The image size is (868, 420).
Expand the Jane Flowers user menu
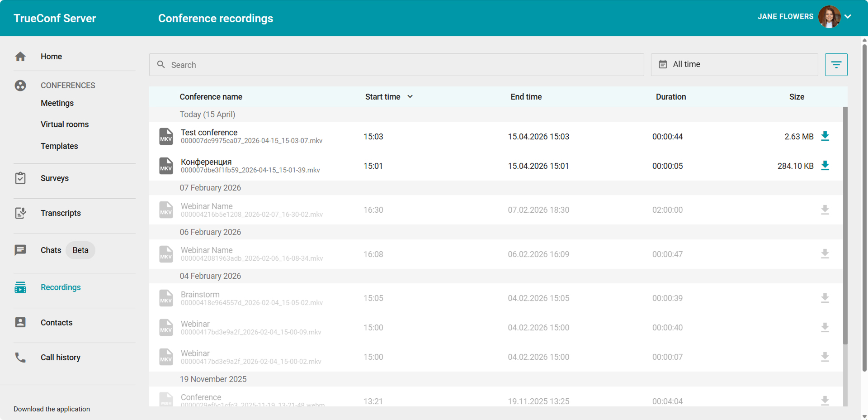tap(848, 17)
